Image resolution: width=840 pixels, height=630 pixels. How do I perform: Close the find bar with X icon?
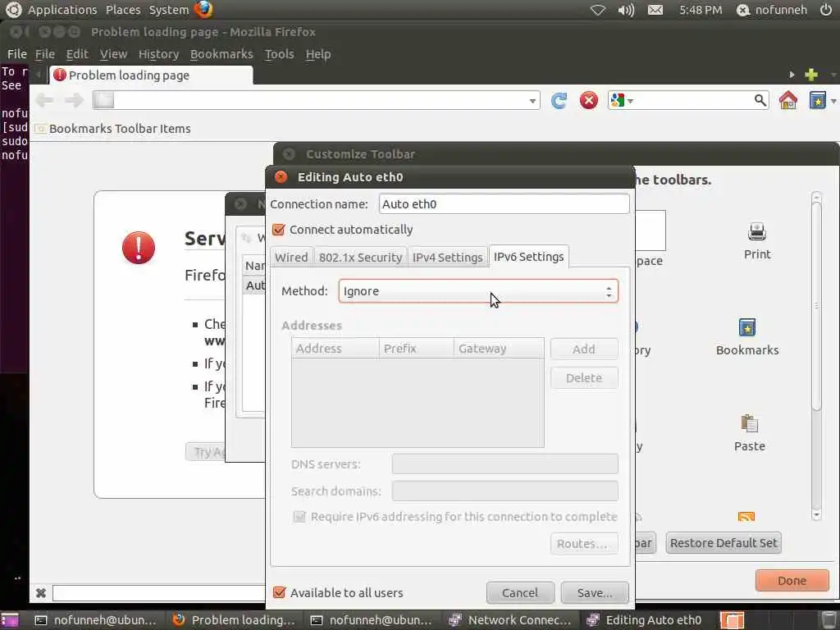coord(41,592)
